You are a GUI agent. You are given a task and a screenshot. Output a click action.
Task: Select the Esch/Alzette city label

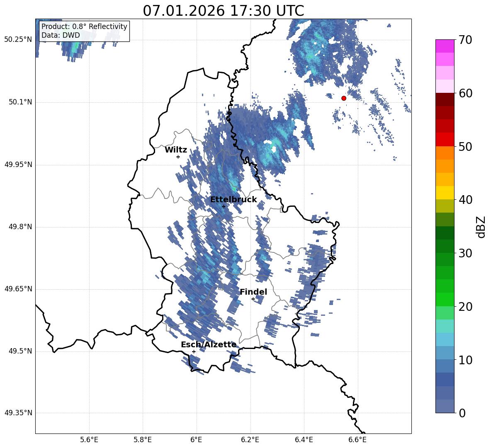(209, 344)
